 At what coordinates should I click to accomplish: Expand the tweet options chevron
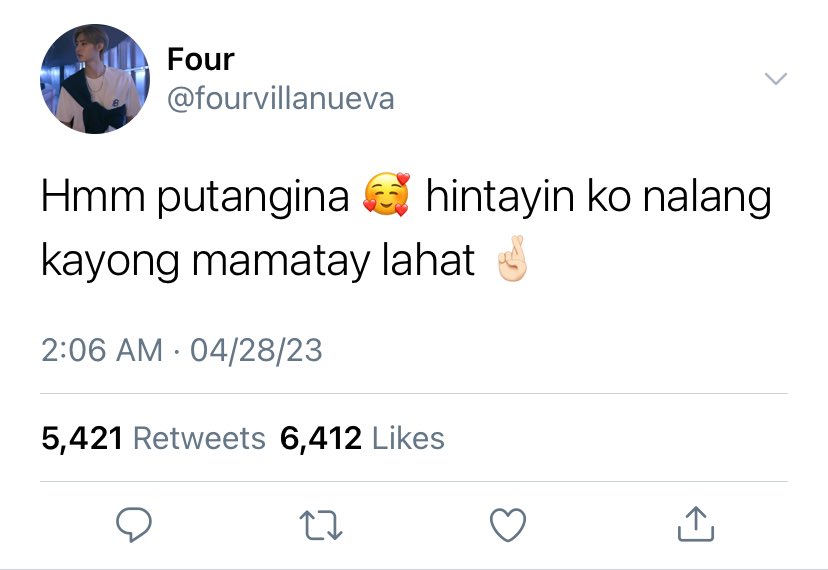pos(776,79)
